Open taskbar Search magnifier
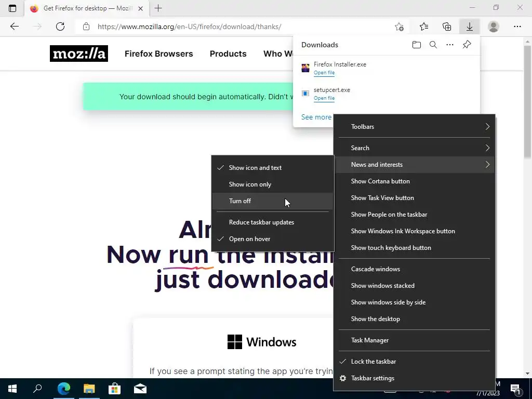 point(37,389)
